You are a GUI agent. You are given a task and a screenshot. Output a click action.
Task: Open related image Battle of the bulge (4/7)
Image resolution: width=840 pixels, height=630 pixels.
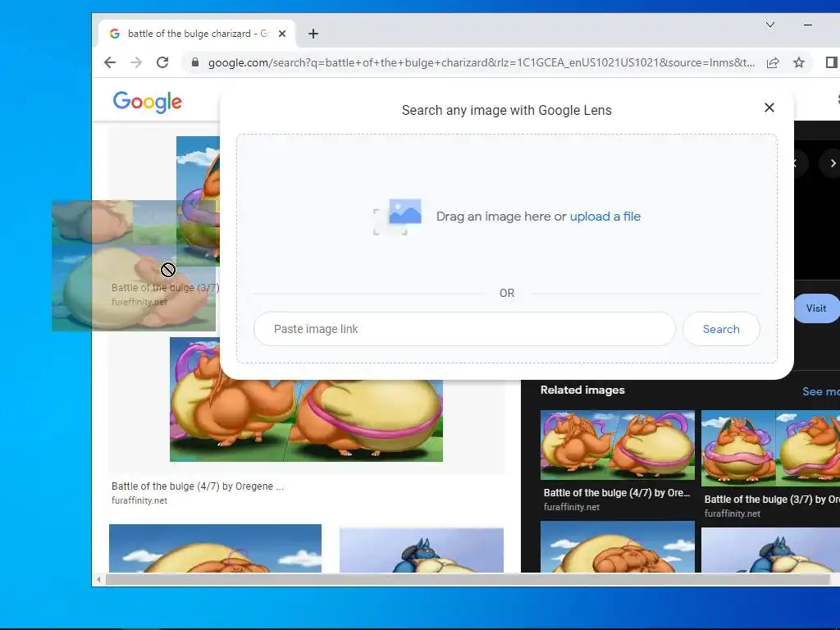click(617, 445)
